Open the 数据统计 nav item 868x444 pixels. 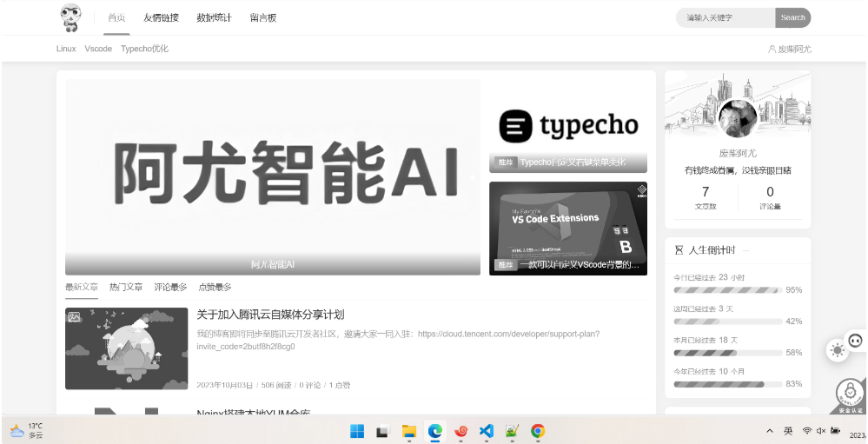point(215,17)
